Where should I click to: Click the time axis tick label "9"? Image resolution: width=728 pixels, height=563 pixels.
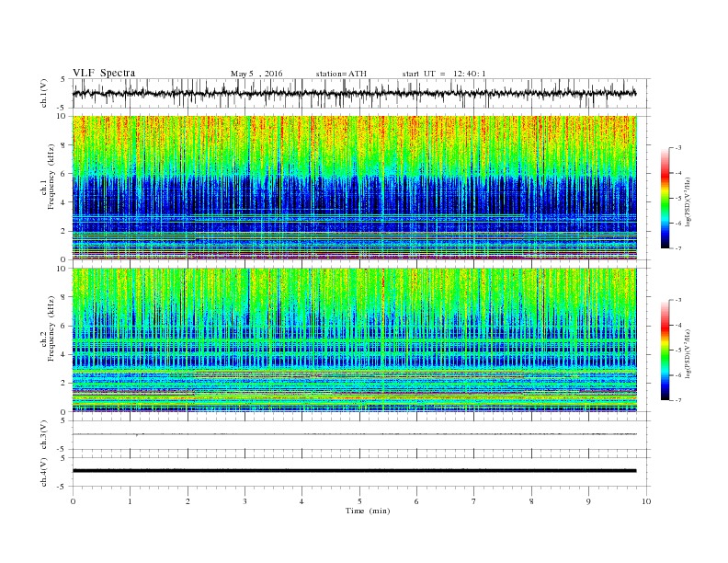pyautogui.click(x=588, y=501)
